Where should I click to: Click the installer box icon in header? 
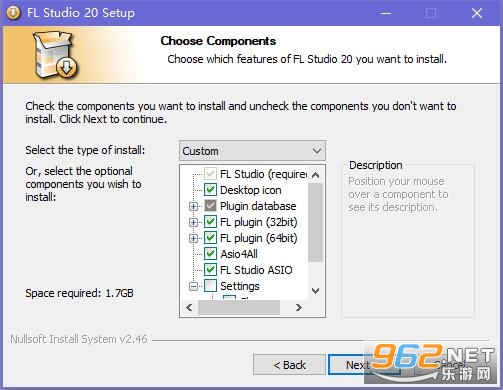(55, 55)
